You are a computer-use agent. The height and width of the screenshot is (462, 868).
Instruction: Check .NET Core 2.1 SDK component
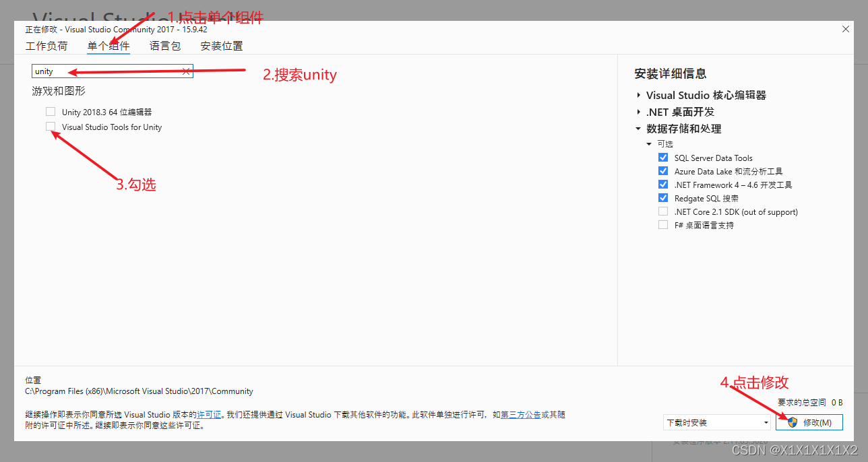(662, 211)
